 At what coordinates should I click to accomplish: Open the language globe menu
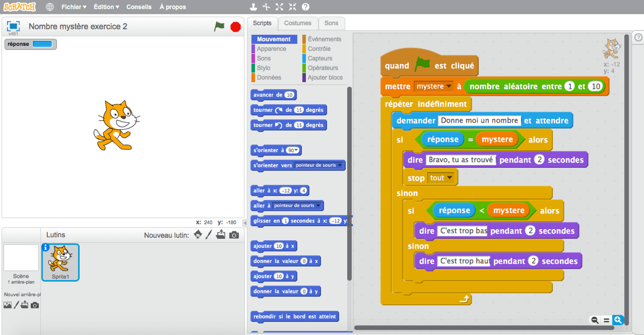pyautogui.click(x=50, y=7)
